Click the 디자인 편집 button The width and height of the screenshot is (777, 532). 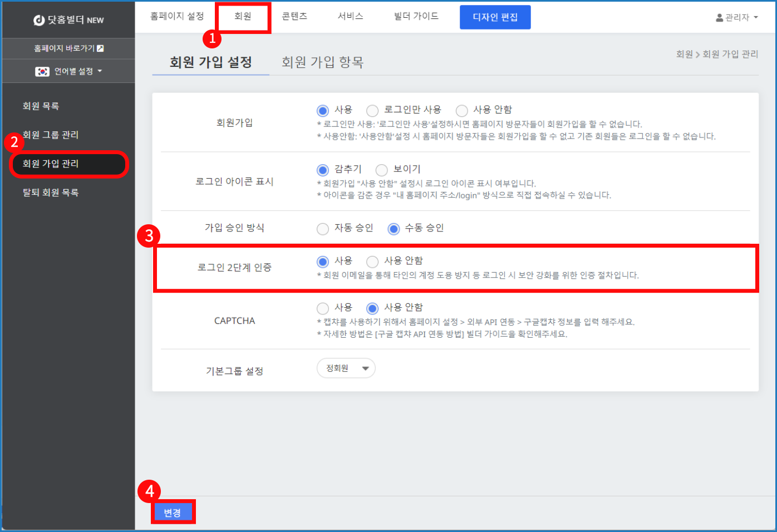point(495,17)
